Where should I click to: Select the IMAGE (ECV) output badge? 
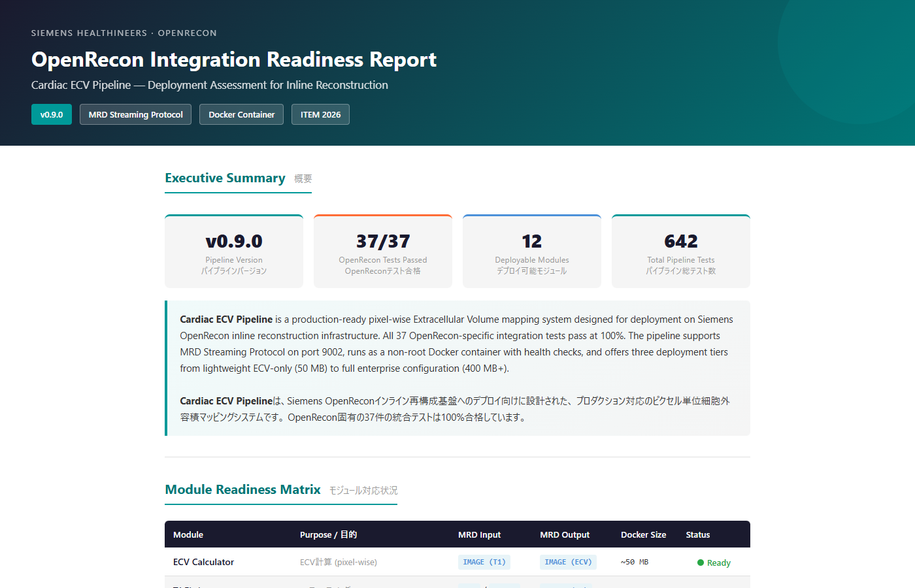point(567,562)
